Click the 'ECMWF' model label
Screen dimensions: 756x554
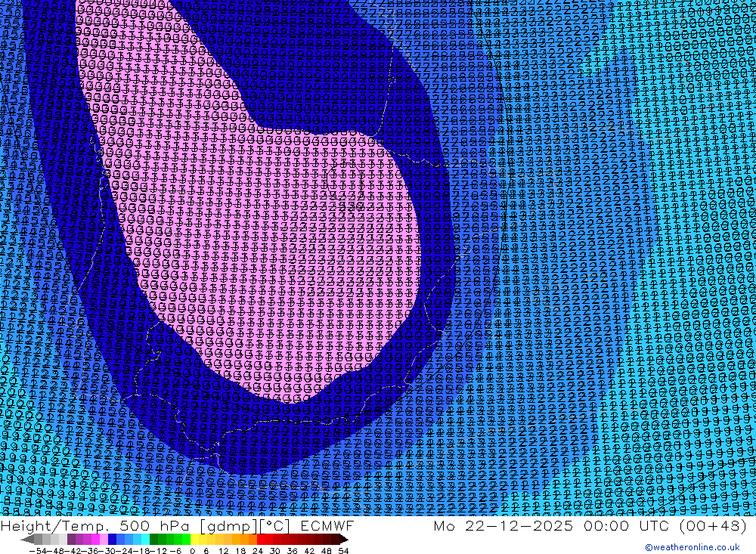pyautogui.click(x=327, y=525)
